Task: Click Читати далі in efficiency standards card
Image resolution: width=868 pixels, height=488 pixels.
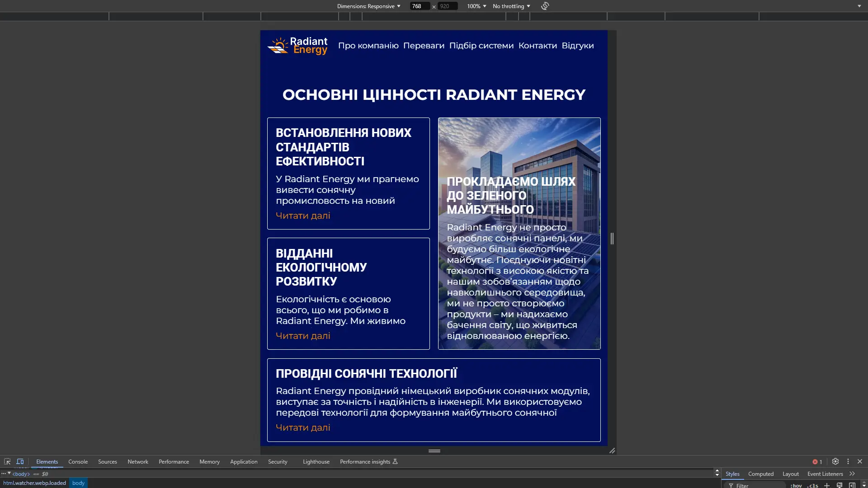Action: (303, 216)
